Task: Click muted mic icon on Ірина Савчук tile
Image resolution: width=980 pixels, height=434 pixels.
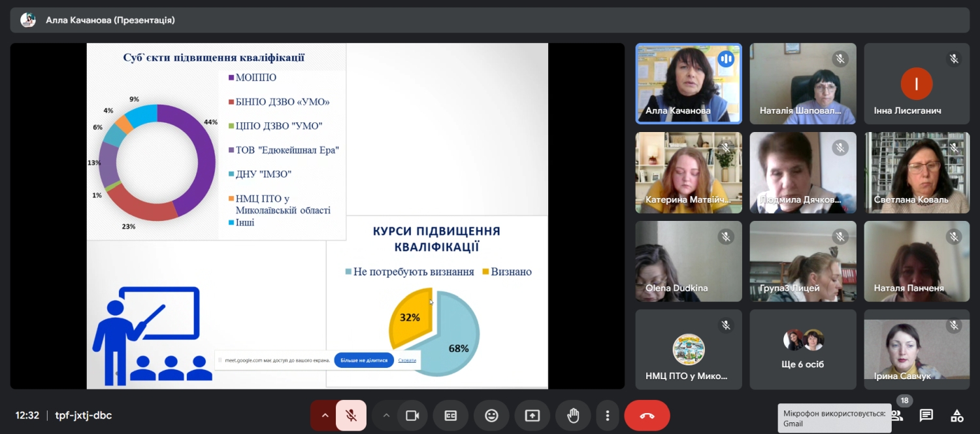Action: pos(955,325)
